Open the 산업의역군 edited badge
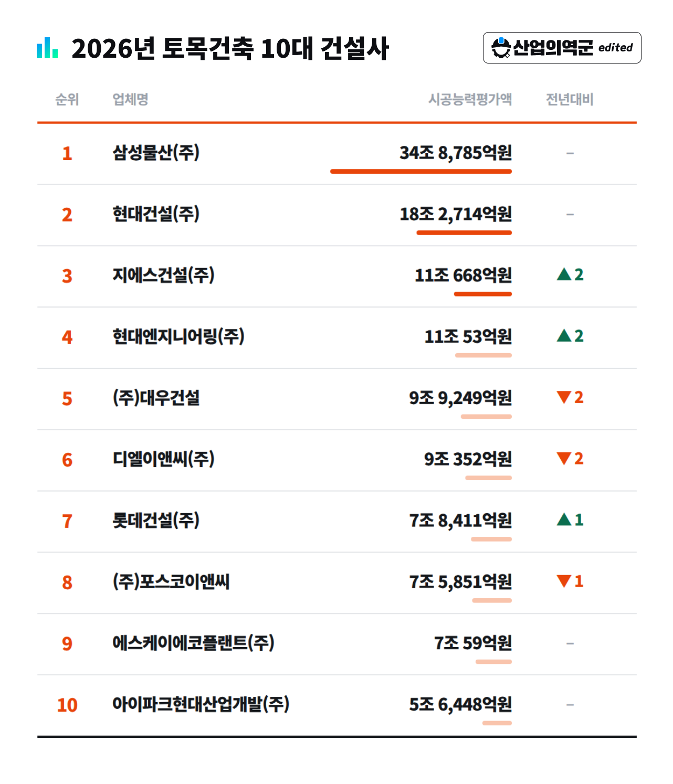Screen dimensions: 673x784 (562, 48)
